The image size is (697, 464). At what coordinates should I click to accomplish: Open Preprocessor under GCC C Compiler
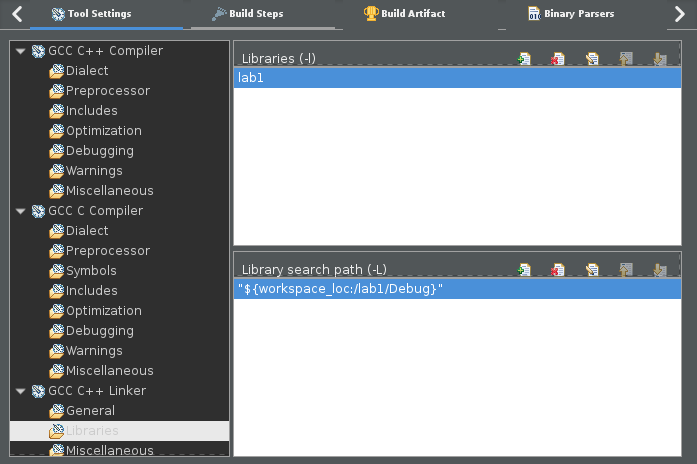click(108, 251)
